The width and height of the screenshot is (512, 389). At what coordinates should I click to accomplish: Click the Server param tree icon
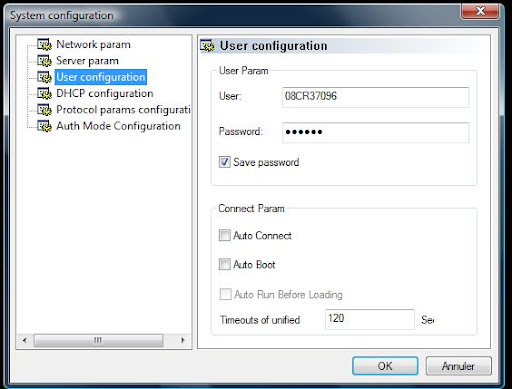point(44,61)
